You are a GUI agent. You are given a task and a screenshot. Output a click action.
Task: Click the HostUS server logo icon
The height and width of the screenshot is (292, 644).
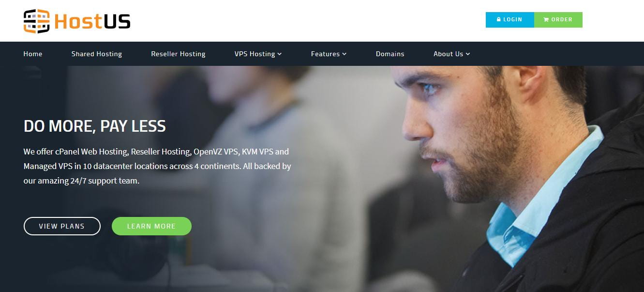[x=37, y=21]
